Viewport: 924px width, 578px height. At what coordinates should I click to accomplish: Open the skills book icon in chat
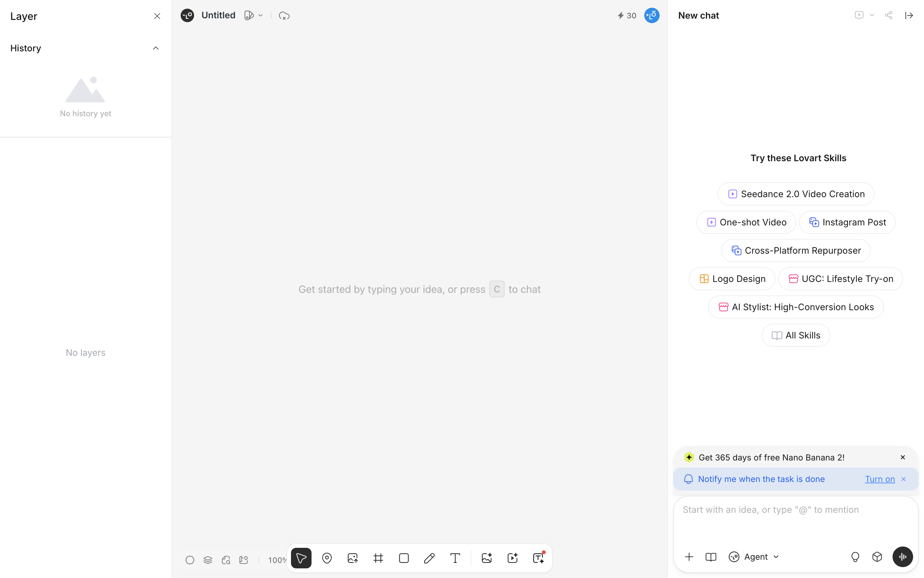[711, 556]
